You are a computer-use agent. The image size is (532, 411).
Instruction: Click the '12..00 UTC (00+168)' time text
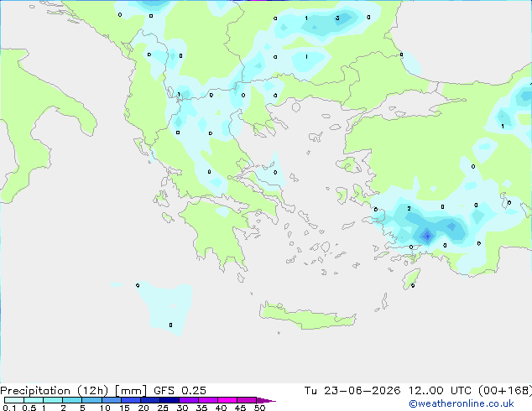coord(470,391)
